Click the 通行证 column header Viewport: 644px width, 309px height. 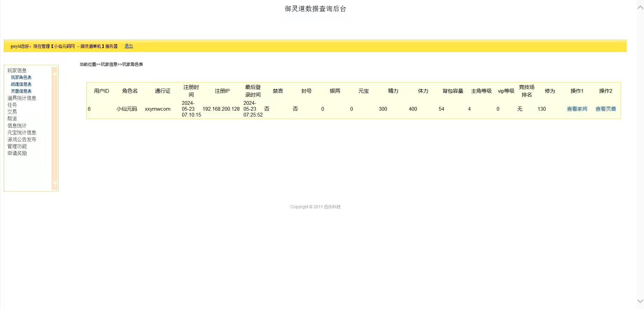(x=163, y=91)
